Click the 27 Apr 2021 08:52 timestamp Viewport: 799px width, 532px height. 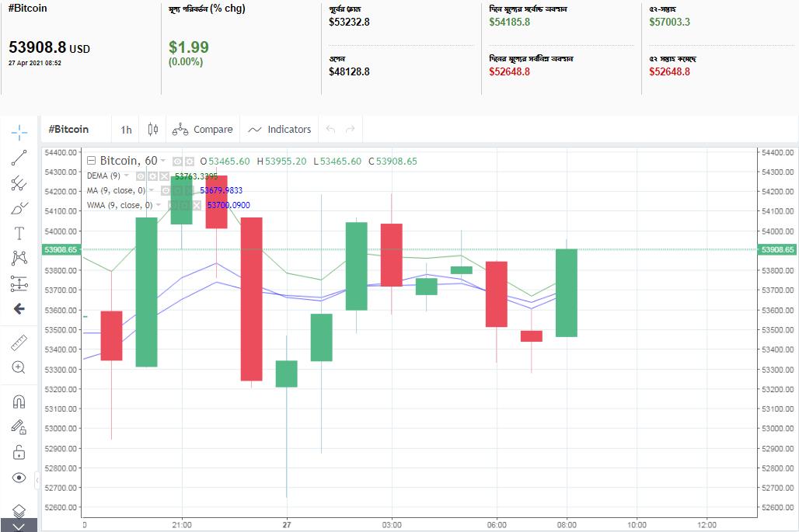[35, 63]
